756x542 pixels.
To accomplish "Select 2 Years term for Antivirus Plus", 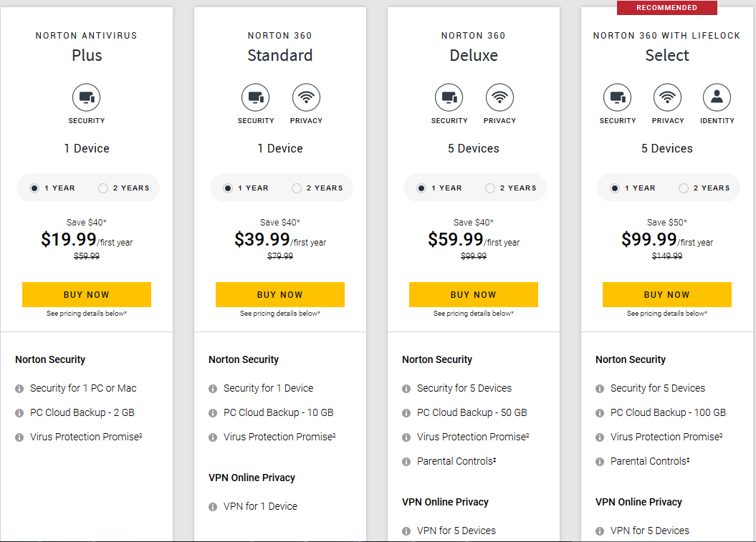I will [102, 188].
